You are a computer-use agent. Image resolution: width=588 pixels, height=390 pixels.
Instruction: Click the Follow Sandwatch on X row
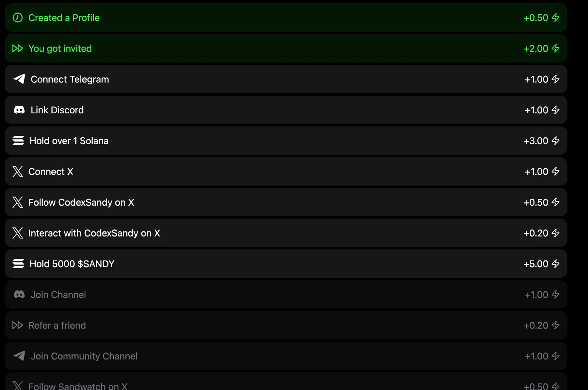coord(286,382)
